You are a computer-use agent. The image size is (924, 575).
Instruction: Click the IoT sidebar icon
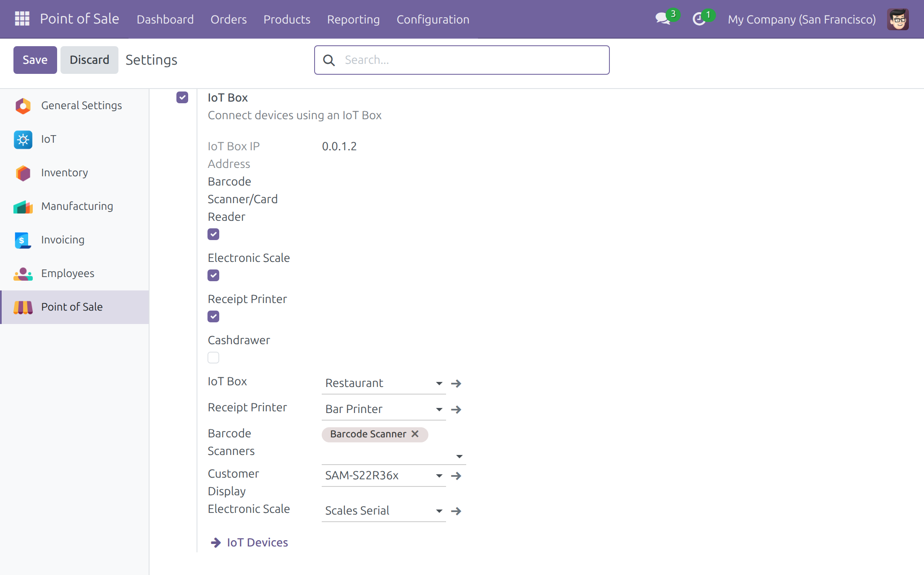click(x=23, y=139)
